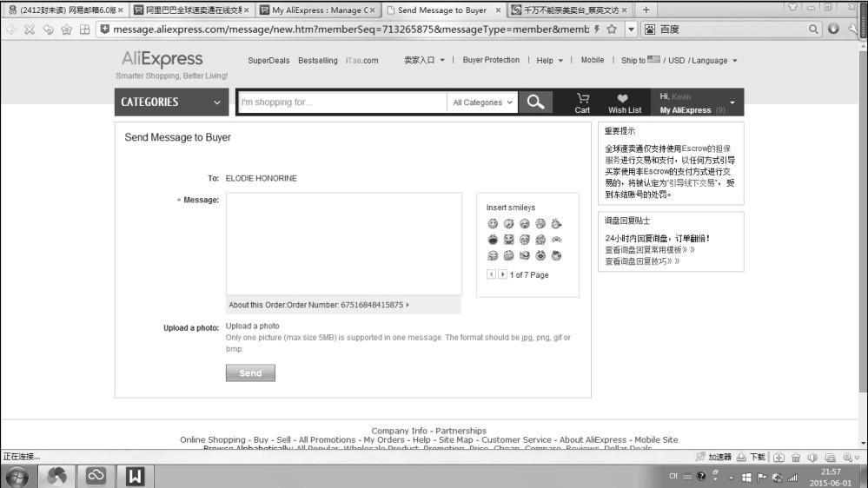Click the Baidu search magnifier icon

click(x=813, y=30)
